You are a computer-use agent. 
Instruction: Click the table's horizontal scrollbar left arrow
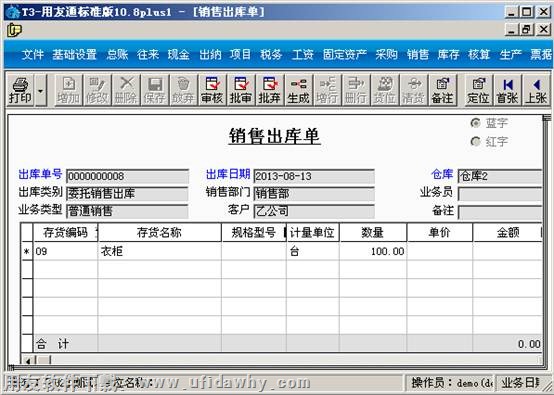(x=28, y=360)
